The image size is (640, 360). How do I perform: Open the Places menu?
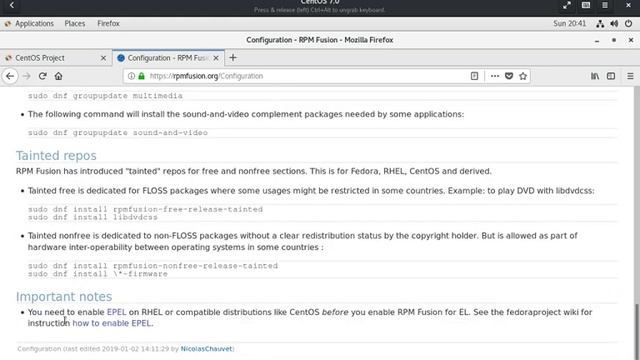click(75, 24)
